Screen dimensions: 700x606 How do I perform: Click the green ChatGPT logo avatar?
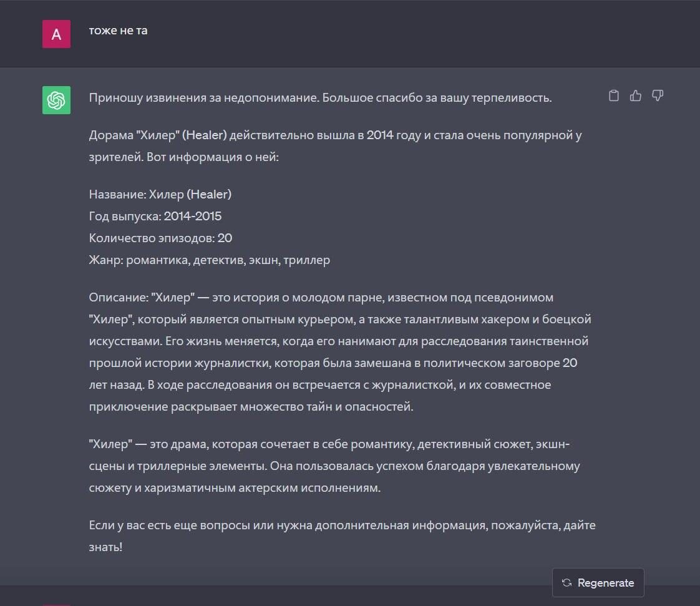pos(56,100)
